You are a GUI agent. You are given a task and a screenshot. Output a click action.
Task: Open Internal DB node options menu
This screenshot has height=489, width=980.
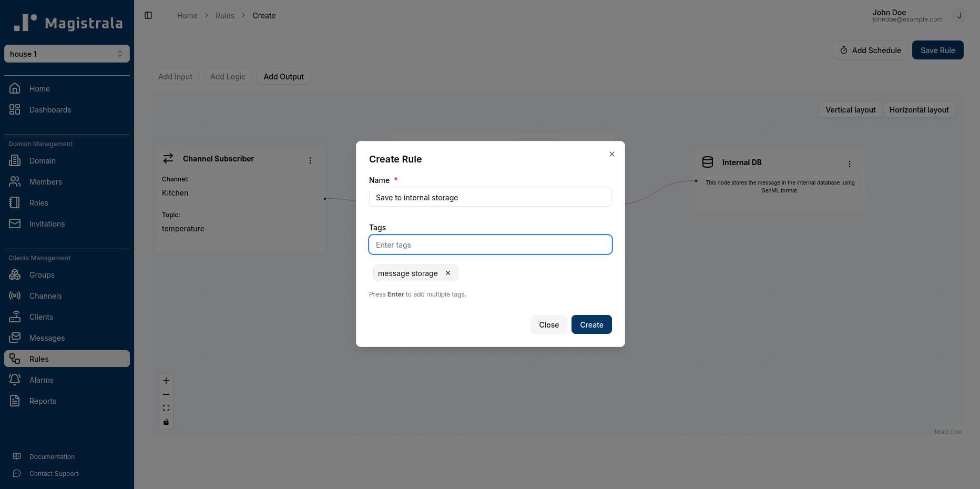pyautogui.click(x=850, y=164)
